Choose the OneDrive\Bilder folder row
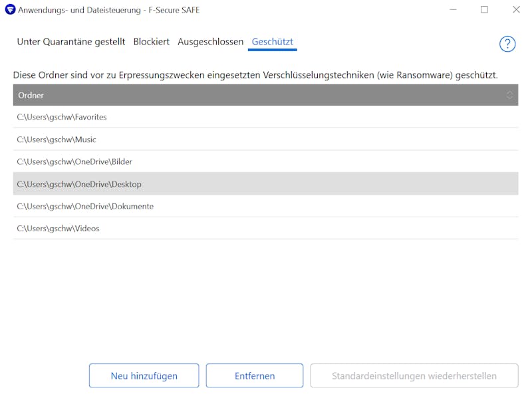 click(74, 161)
